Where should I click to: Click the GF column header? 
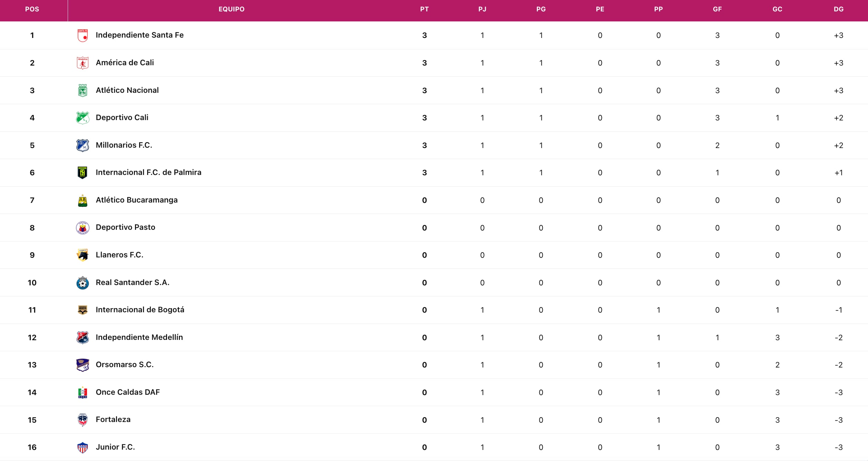pyautogui.click(x=717, y=9)
